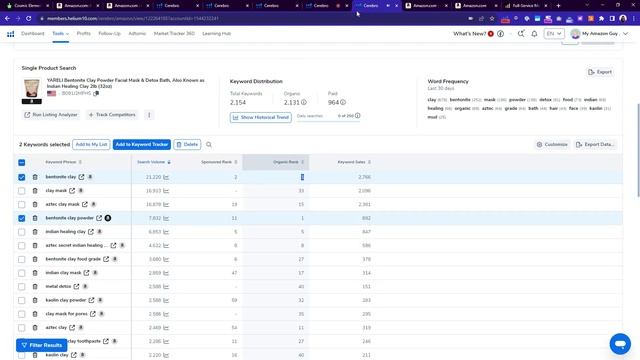Open the Helium 10 apps grid icon
Viewport: 640px width, 360px height.
coord(11,34)
